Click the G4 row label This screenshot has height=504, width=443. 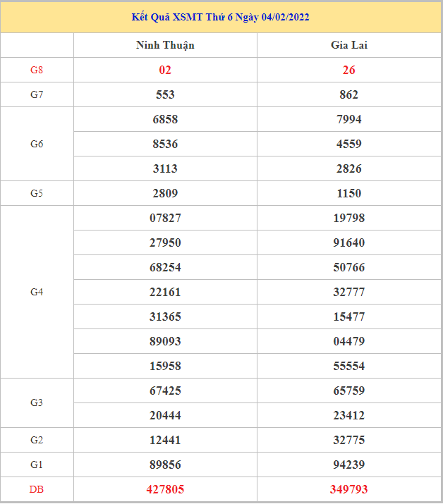[37, 292]
